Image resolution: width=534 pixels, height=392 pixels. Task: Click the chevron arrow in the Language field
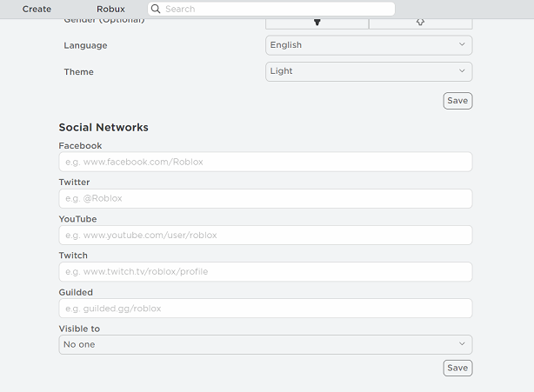point(462,45)
